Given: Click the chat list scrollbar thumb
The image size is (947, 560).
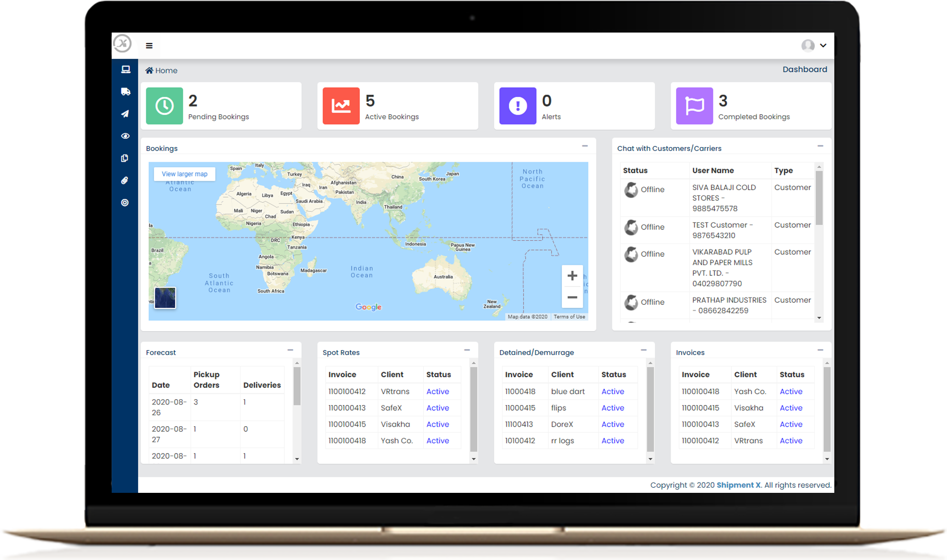Looking at the screenshot, I should 819,197.
